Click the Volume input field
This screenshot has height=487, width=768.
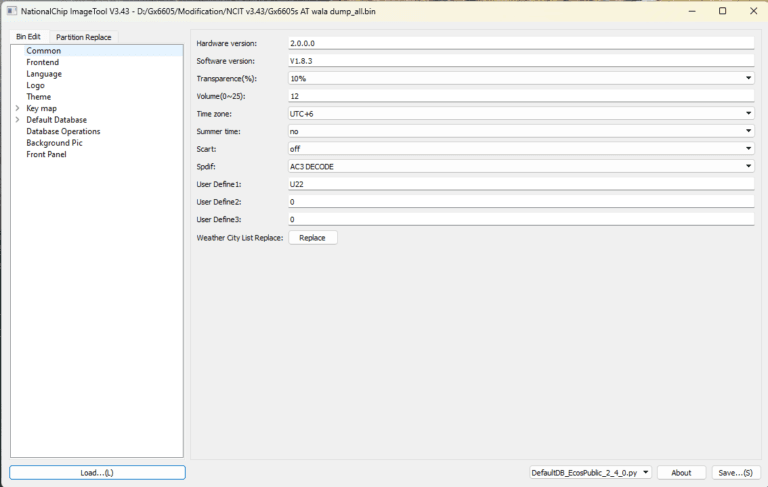click(520, 96)
